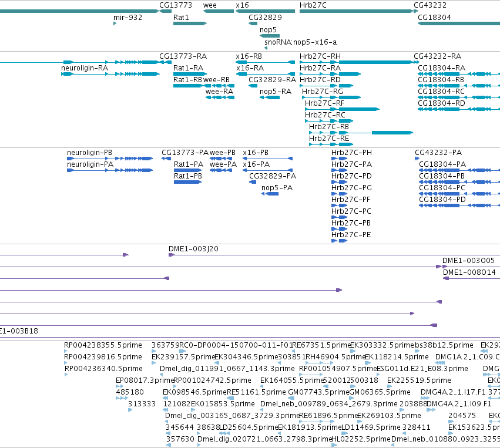Screen dimensions: 500x448
Task: Select the CG43232 gene label
Action: tap(430, 5)
